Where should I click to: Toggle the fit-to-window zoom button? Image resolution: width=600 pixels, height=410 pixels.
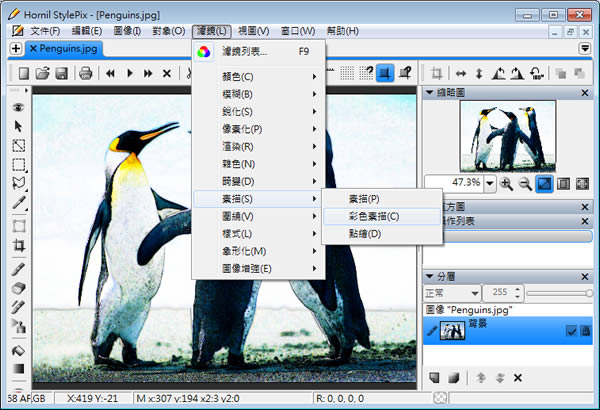pos(544,184)
